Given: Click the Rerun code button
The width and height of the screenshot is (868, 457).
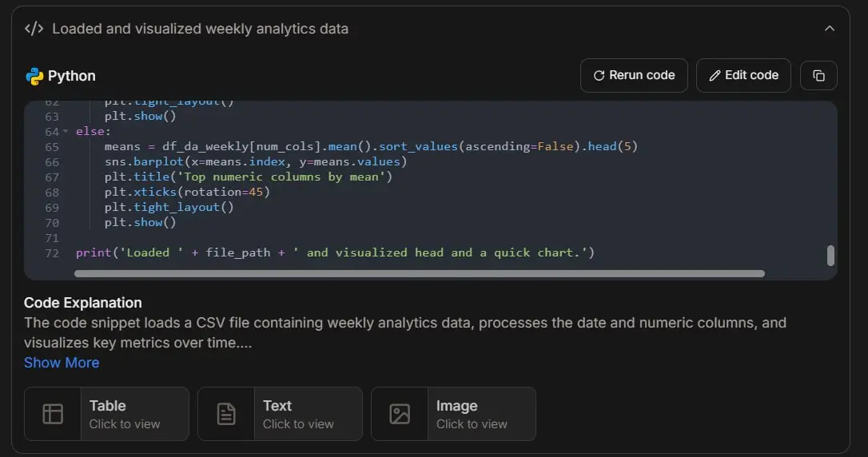Looking at the screenshot, I should [x=634, y=76].
